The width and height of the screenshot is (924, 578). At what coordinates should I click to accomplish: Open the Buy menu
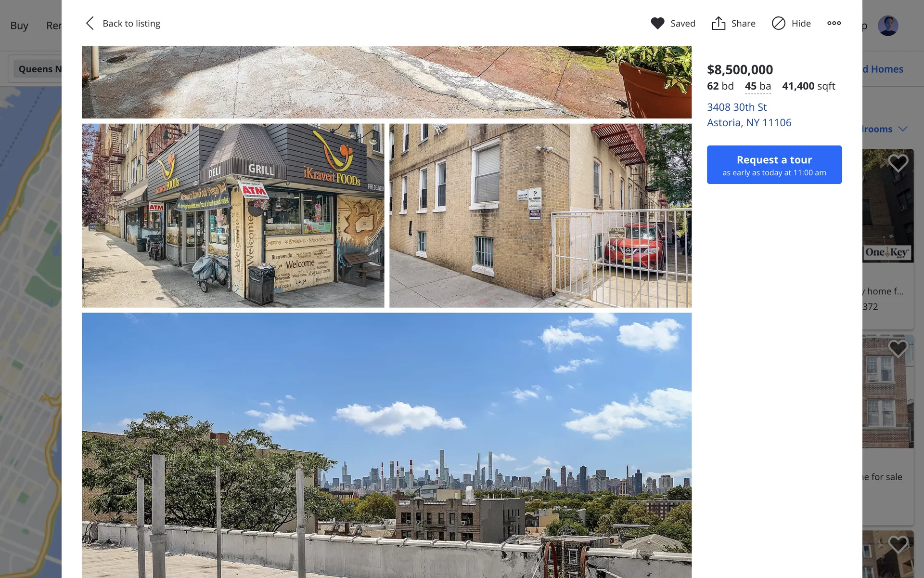[19, 26]
